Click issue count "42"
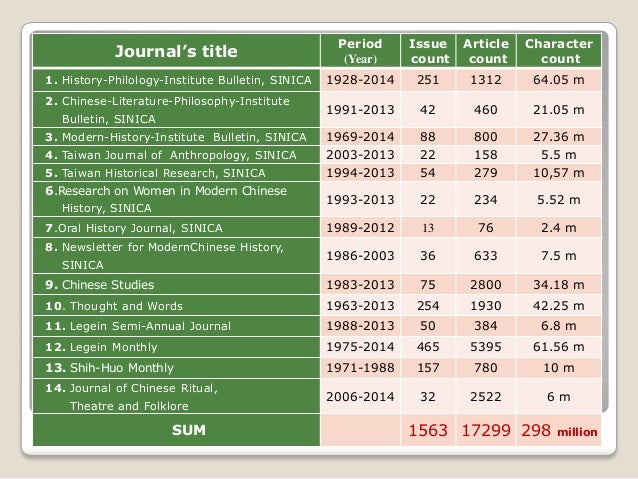 pos(428,110)
